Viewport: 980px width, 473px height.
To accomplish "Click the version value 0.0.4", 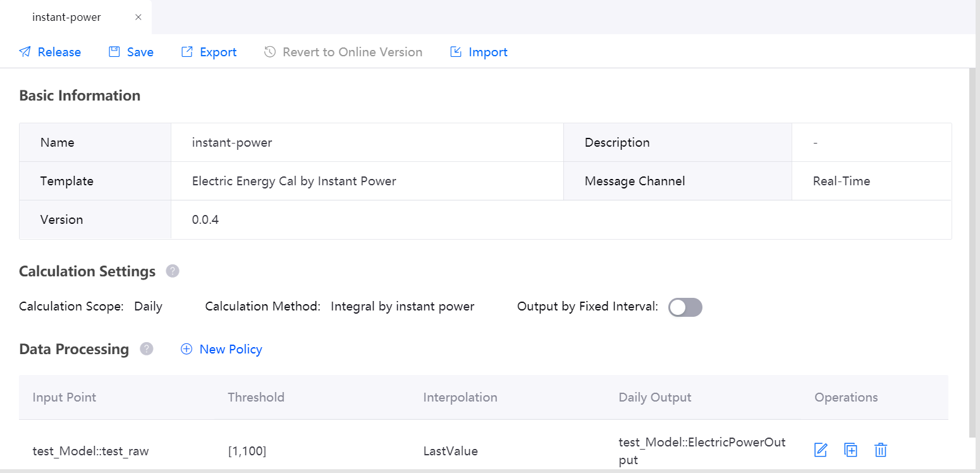I will (x=205, y=219).
